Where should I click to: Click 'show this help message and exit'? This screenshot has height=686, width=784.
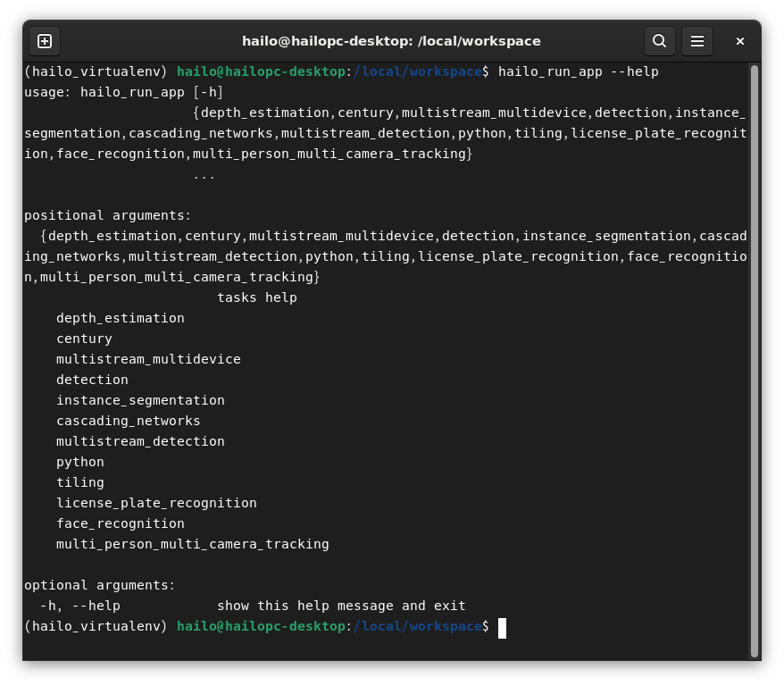point(341,606)
